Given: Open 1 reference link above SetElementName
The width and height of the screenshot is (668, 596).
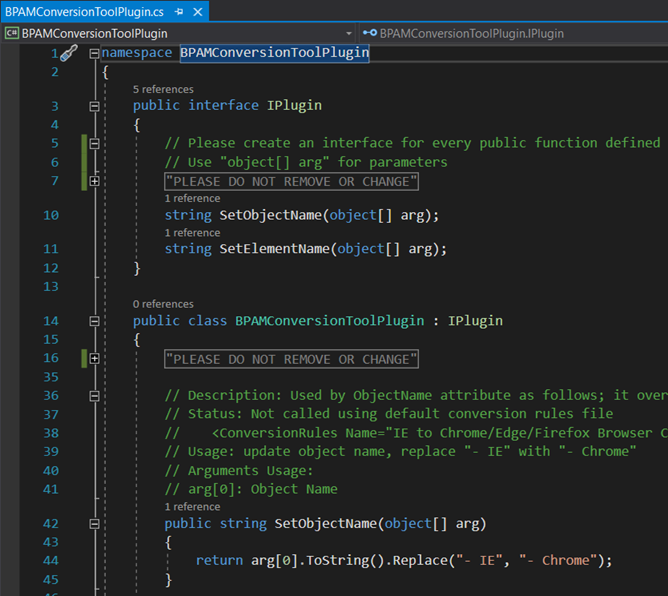Looking at the screenshot, I should (193, 233).
